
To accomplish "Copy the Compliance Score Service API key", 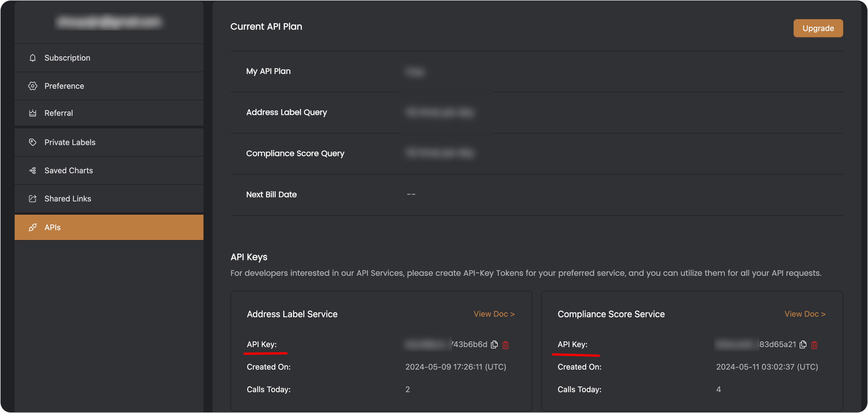I will click(x=803, y=344).
